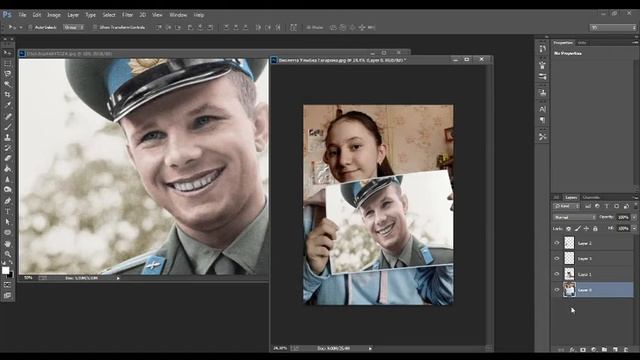Hide Layer 0 with its eye icon
This screenshot has height=360, width=640.
click(557, 289)
